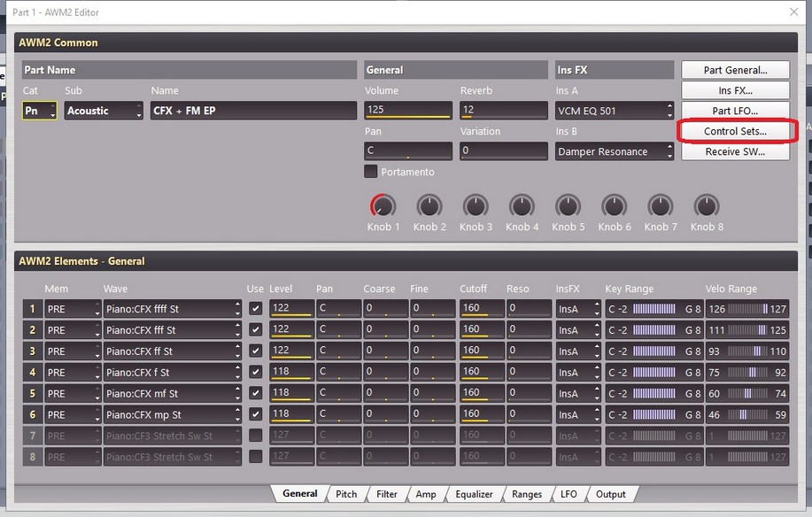812x517 pixels.
Task: Open Wave dropdown Piano:CFX ff St
Action: 173,351
